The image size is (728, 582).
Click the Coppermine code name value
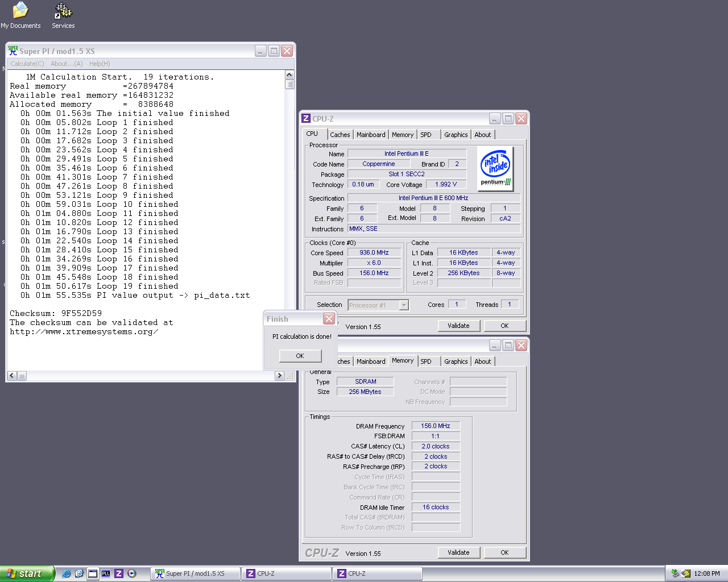[379, 164]
